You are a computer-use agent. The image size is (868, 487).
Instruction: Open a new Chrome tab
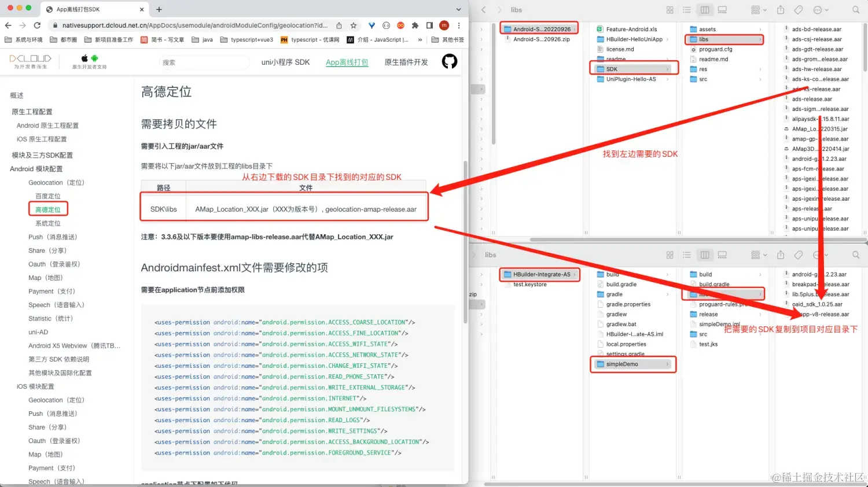(x=159, y=9)
